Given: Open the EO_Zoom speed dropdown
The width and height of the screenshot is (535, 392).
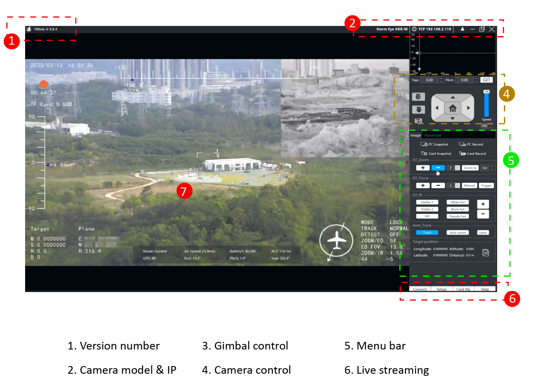Looking at the screenshot, I should coord(458,168).
